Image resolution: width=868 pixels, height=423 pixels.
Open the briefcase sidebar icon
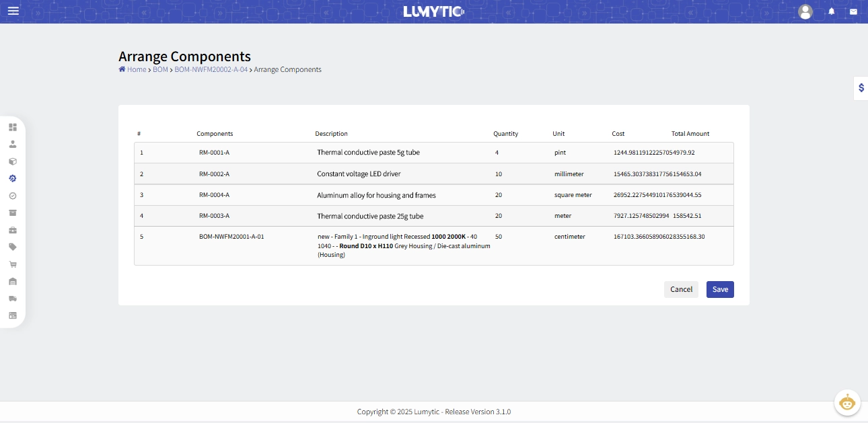coord(13,230)
